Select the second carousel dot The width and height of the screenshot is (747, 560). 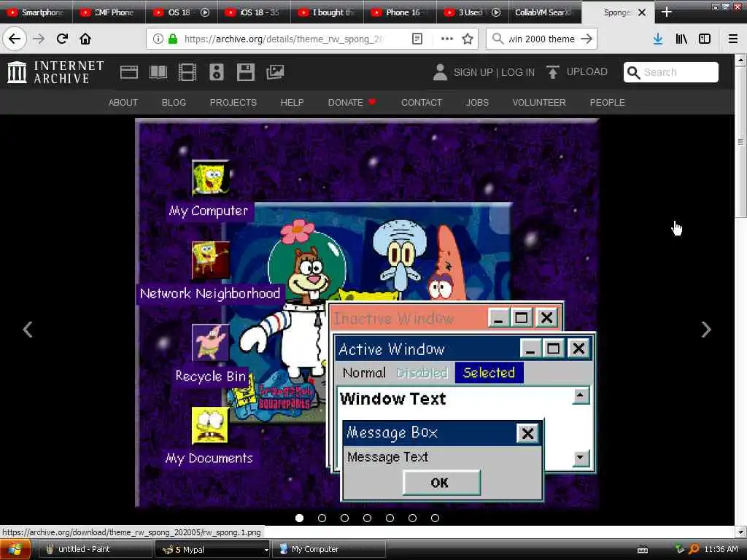click(x=322, y=518)
